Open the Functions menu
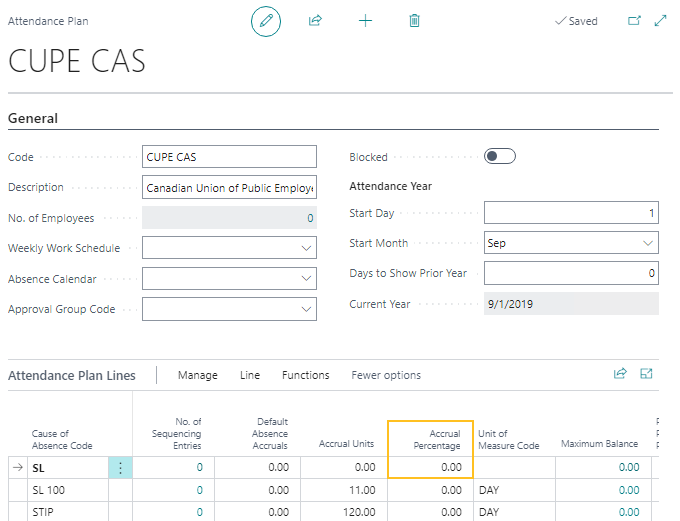Image resolution: width=680 pixels, height=521 pixels. [305, 375]
